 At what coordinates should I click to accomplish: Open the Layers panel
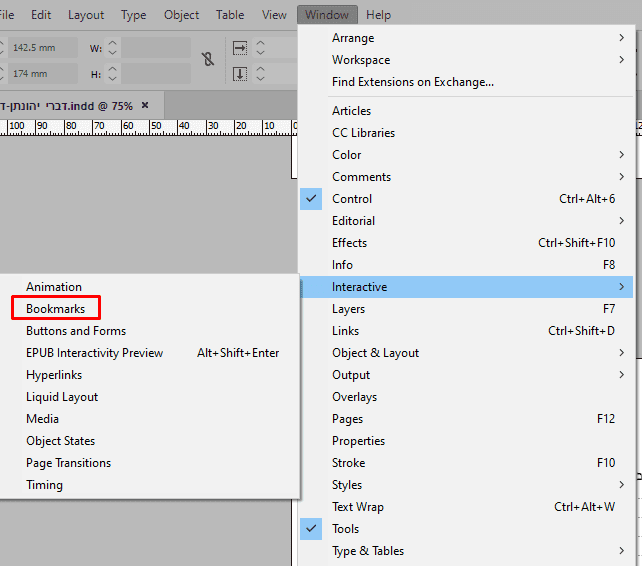(x=466, y=309)
